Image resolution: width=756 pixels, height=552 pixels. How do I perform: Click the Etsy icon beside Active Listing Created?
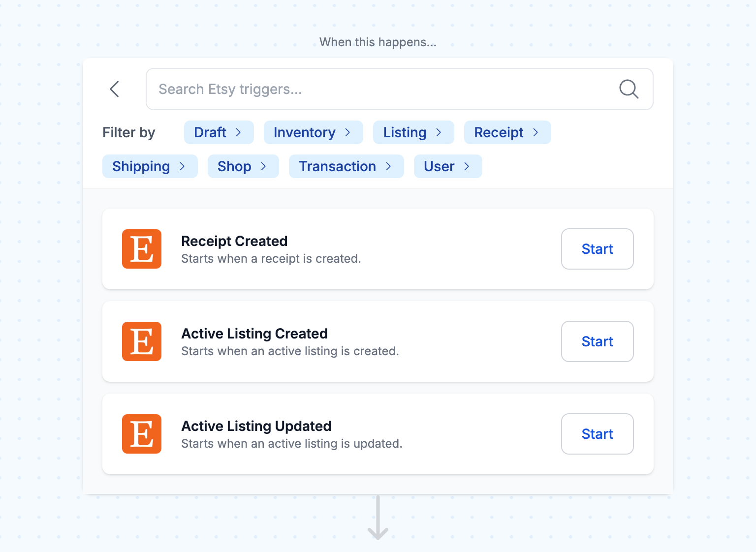(x=142, y=341)
